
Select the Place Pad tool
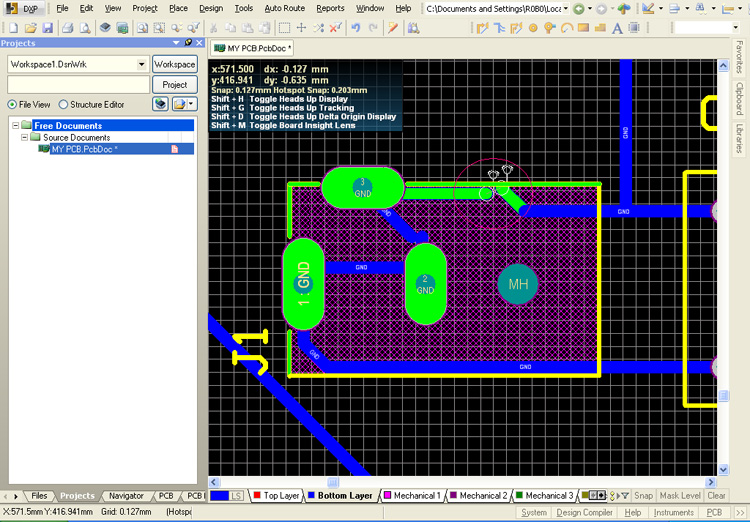(533, 28)
